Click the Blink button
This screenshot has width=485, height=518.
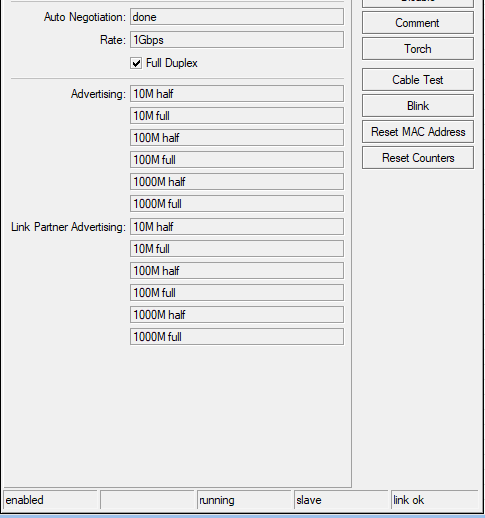pos(418,106)
